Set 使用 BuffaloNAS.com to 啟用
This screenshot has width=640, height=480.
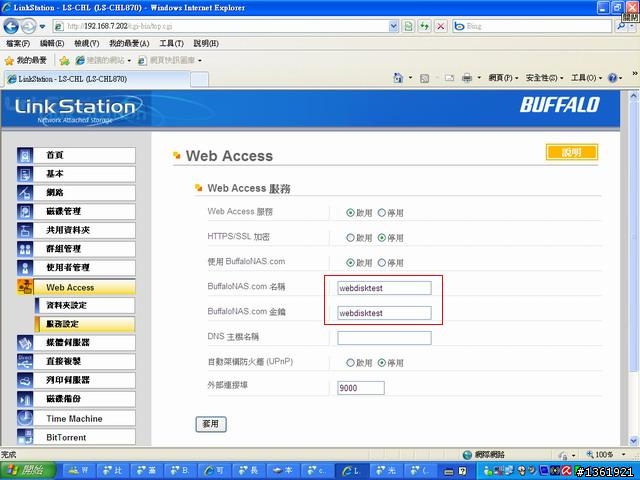350,263
